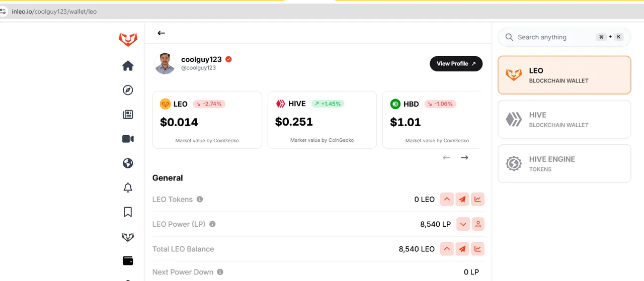Click info icon next to LEO Tokens
The height and width of the screenshot is (281, 644).
(200, 200)
